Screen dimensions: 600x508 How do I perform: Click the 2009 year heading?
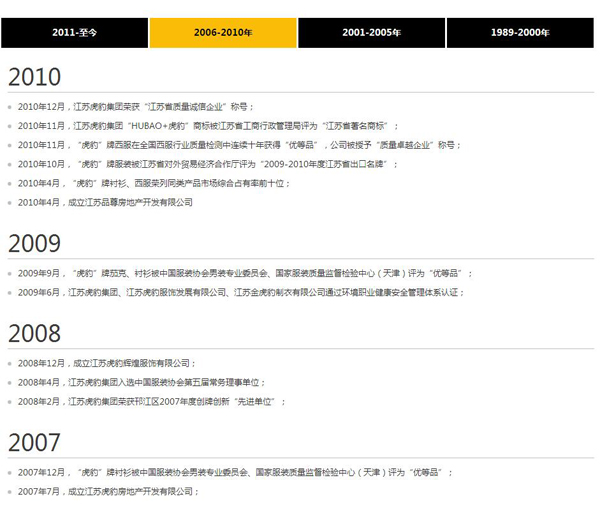34,243
